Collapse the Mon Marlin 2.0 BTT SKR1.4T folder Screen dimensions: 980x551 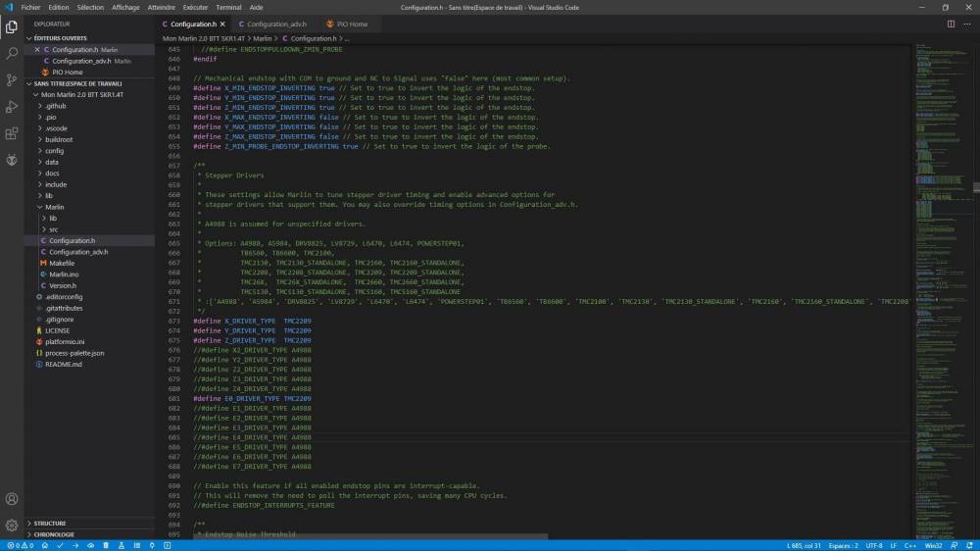pos(35,95)
